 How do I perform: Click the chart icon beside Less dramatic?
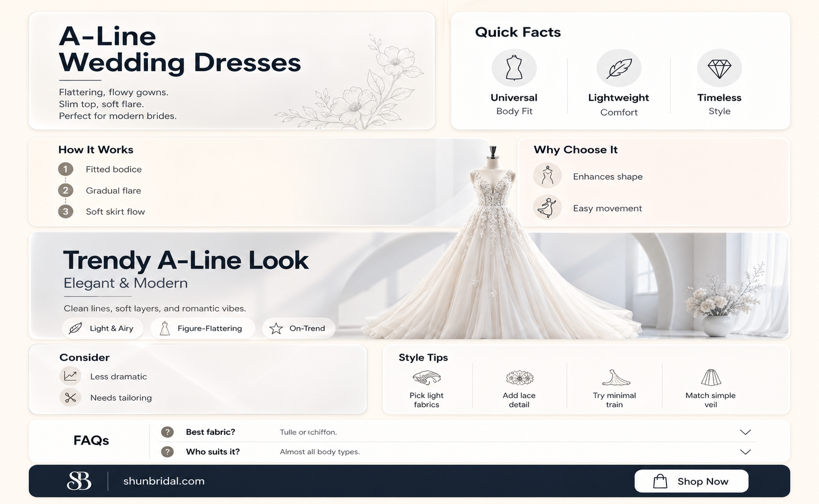[x=70, y=376]
